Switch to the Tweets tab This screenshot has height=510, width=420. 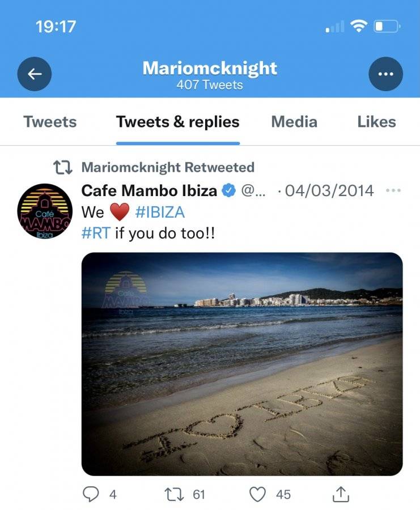(x=50, y=122)
